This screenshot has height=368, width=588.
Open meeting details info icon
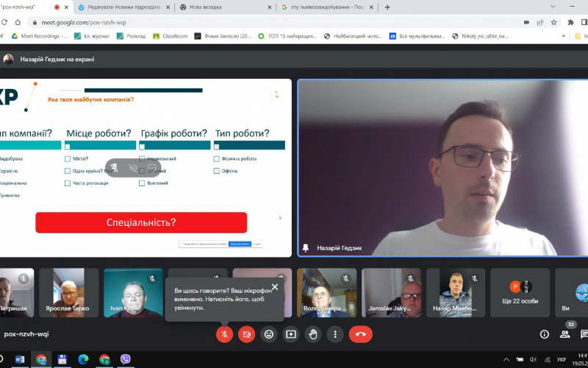tap(544, 334)
